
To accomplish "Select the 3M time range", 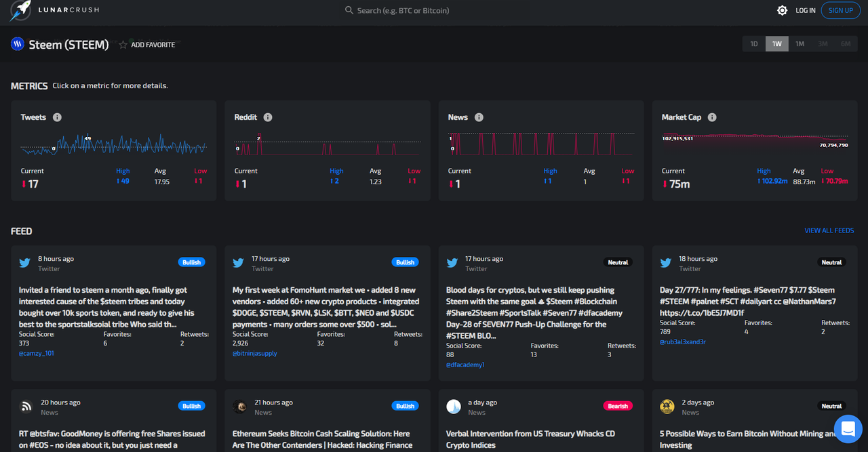I will [823, 44].
